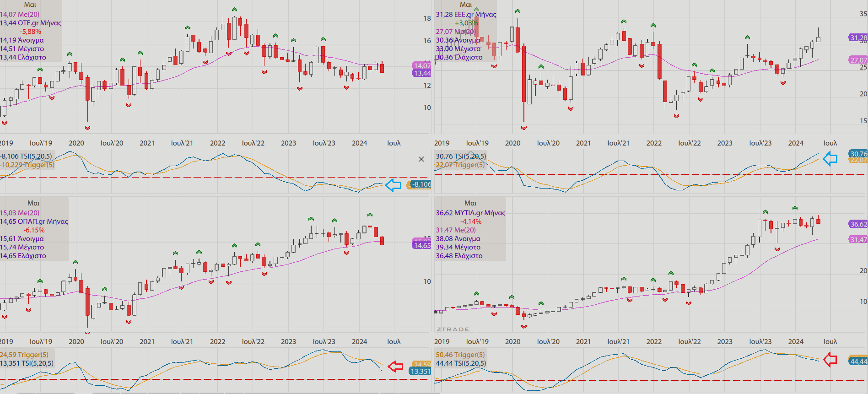Click the '18' level on OTE price axis

point(427,18)
